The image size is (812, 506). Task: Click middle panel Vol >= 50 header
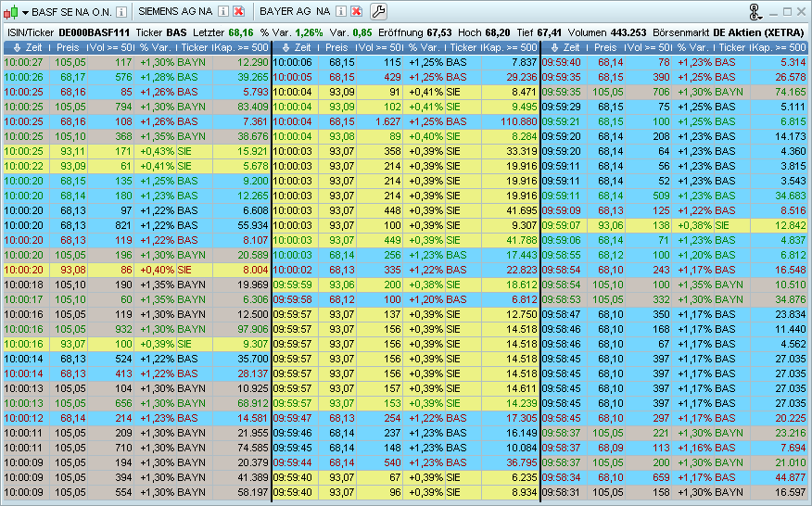(380, 47)
